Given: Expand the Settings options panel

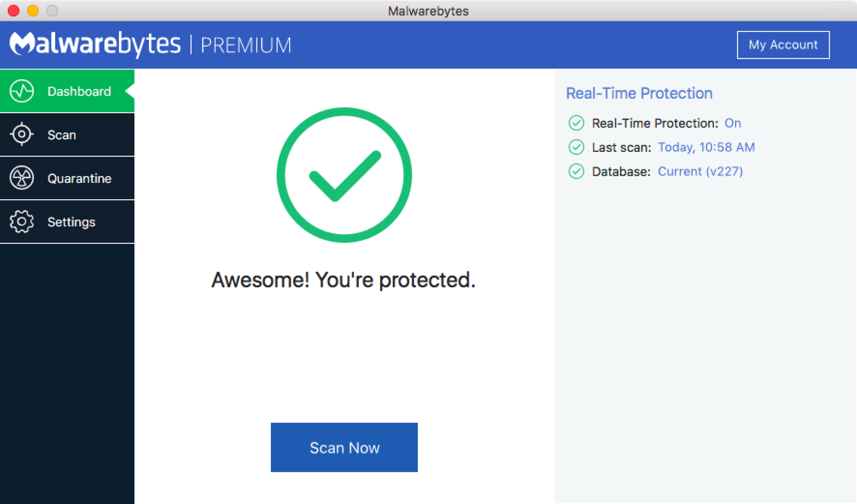Looking at the screenshot, I should click(x=68, y=221).
